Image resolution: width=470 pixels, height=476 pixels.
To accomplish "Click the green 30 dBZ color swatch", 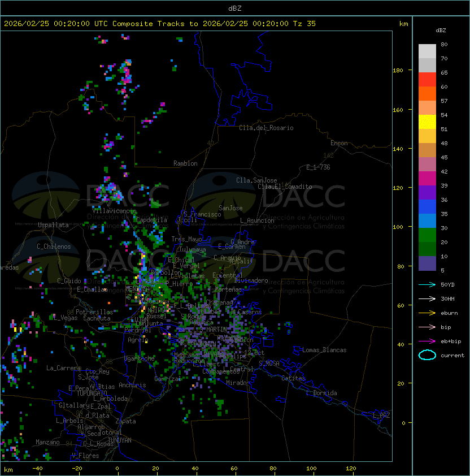I will pos(427,235).
